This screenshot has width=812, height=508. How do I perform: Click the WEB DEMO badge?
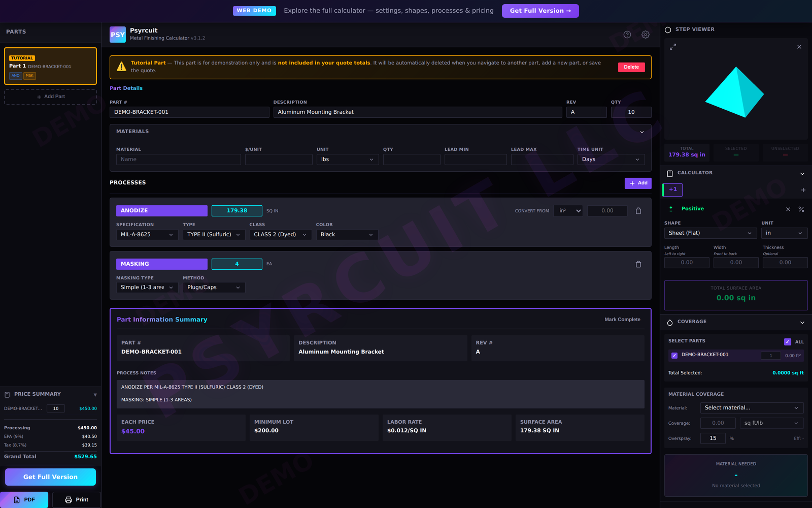point(254,11)
